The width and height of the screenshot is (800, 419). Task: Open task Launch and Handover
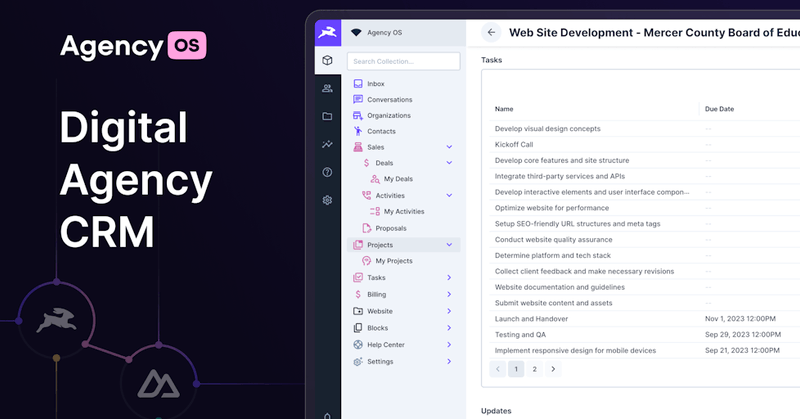pos(531,318)
